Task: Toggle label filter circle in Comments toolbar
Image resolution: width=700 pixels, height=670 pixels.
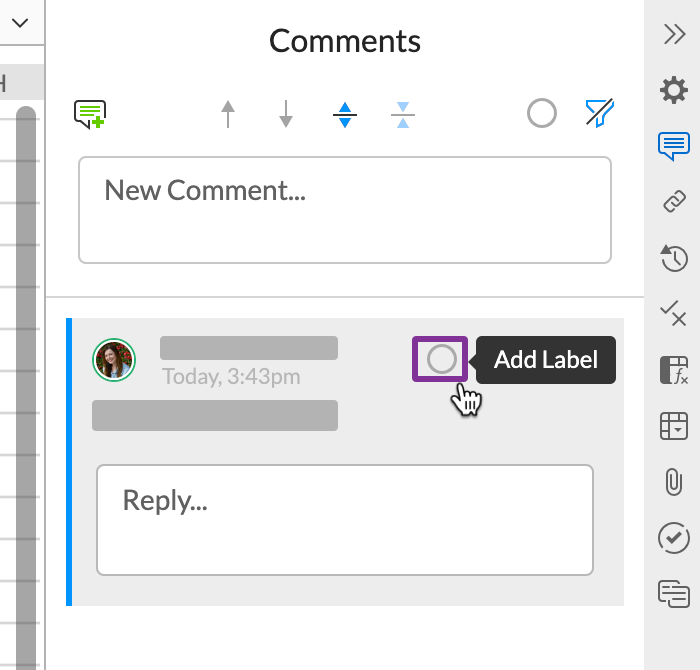Action: pos(542,114)
